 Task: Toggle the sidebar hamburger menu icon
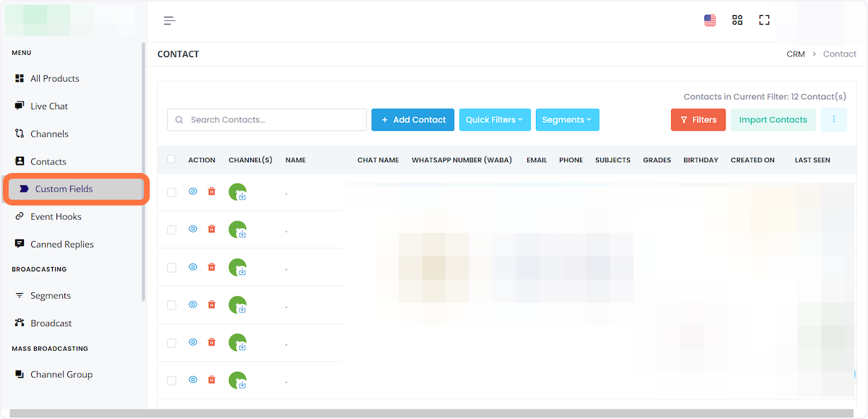tap(169, 20)
